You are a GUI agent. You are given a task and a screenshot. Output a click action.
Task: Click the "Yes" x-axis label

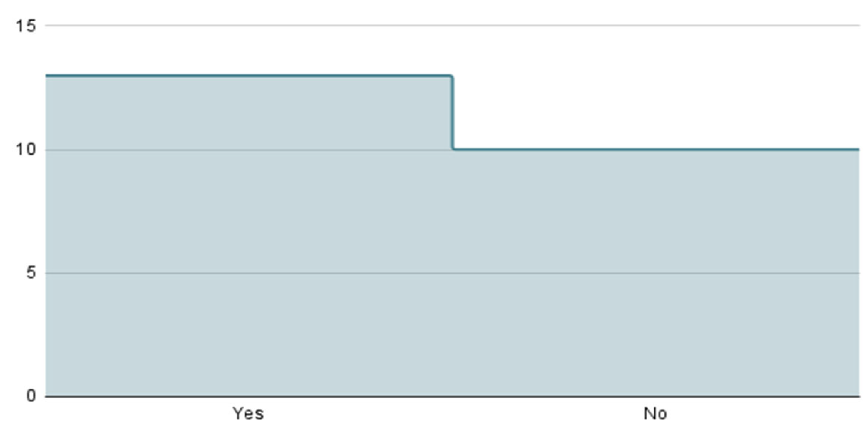click(248, 413)
